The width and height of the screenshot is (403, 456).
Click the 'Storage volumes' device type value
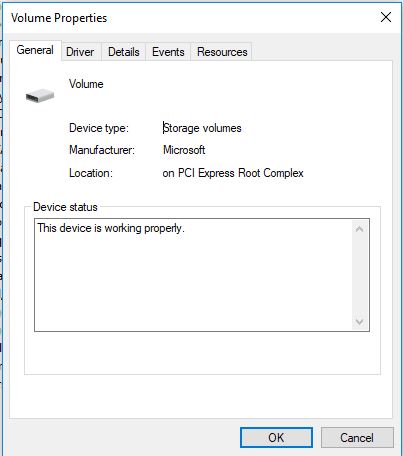tap(202, 128)
